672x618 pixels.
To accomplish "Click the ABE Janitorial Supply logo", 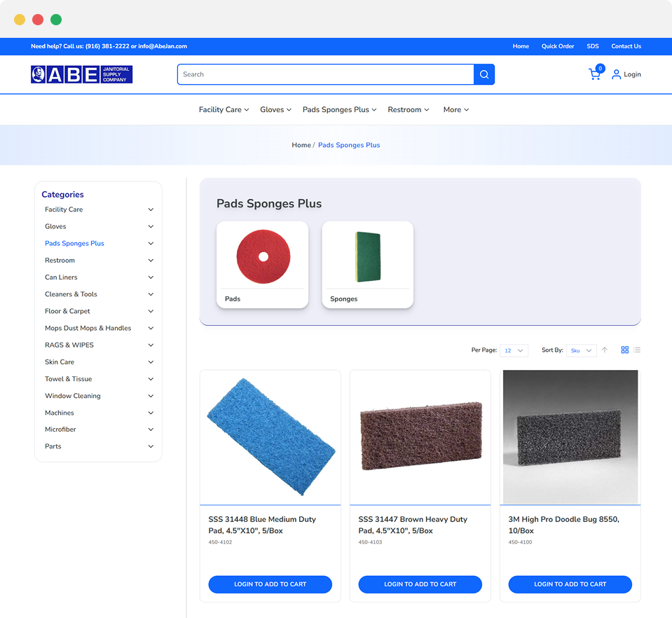I will [x=81, y=74].
